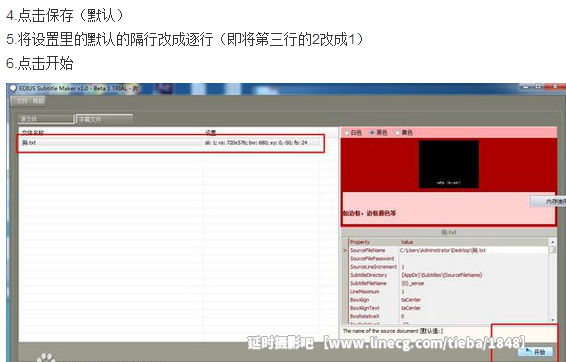Click the 内存使用 button

[548, 201]
